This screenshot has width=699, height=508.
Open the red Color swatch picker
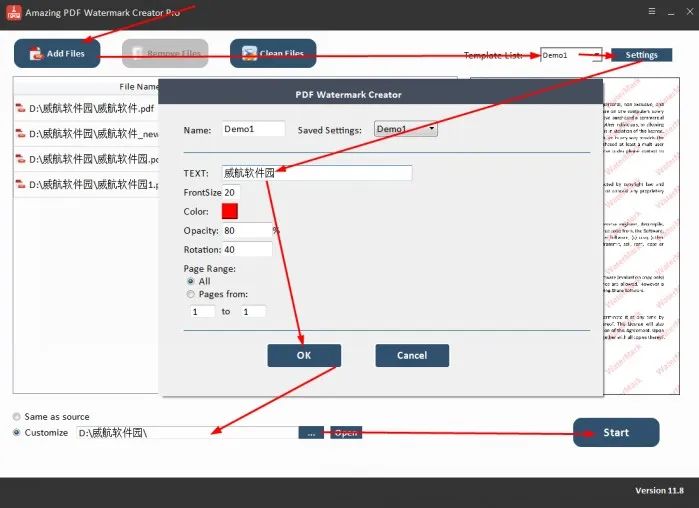[x=230, y=211]
